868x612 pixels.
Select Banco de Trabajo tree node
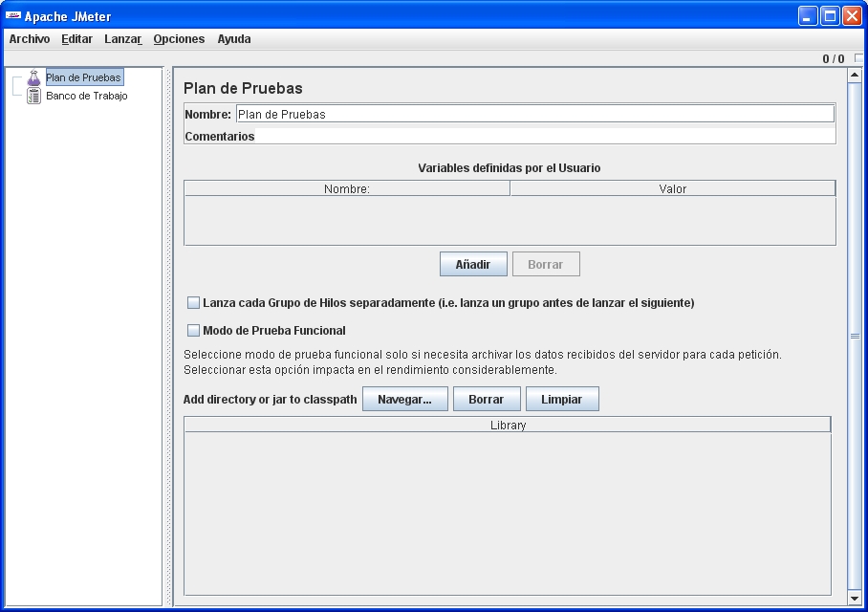click(87, 96)
